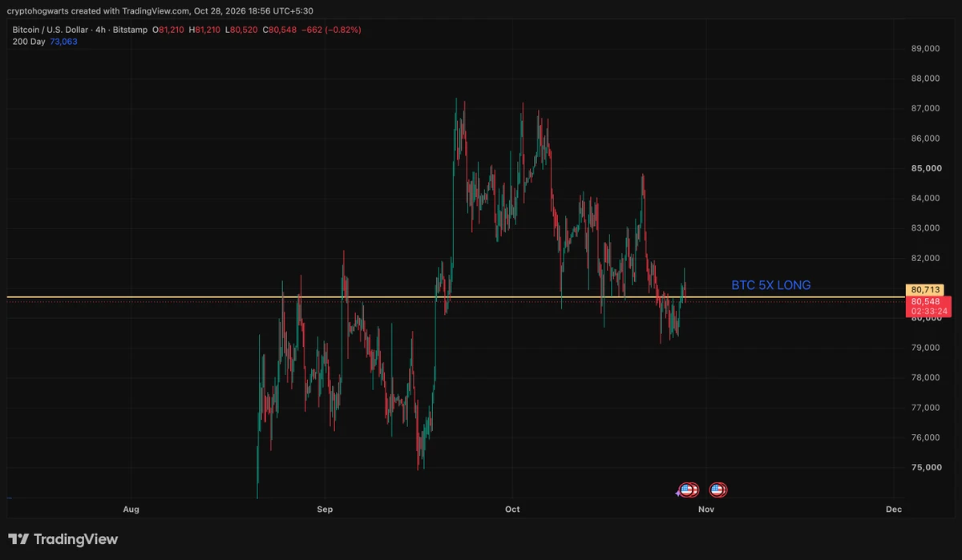Click '79,000' on the price axis
The height and width of the screenshot is (560, 962).
coord(926,348)
